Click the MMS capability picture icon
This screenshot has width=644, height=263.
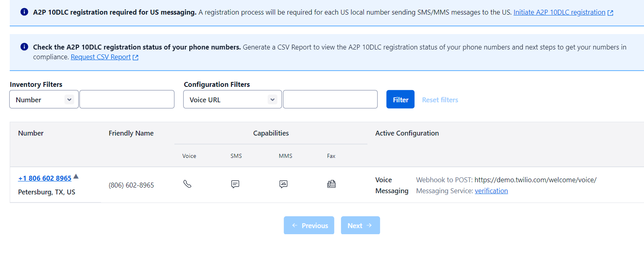(x=283, y=184)
